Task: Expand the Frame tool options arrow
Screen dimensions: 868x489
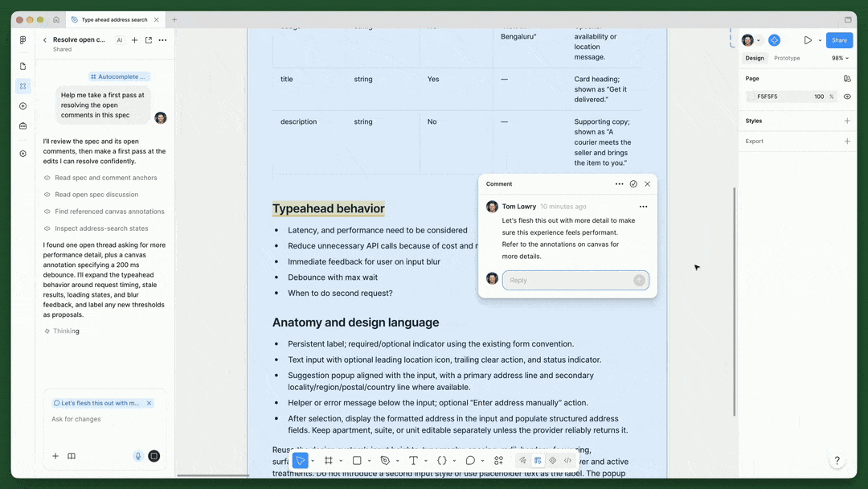Action: (x=341, y=461)
